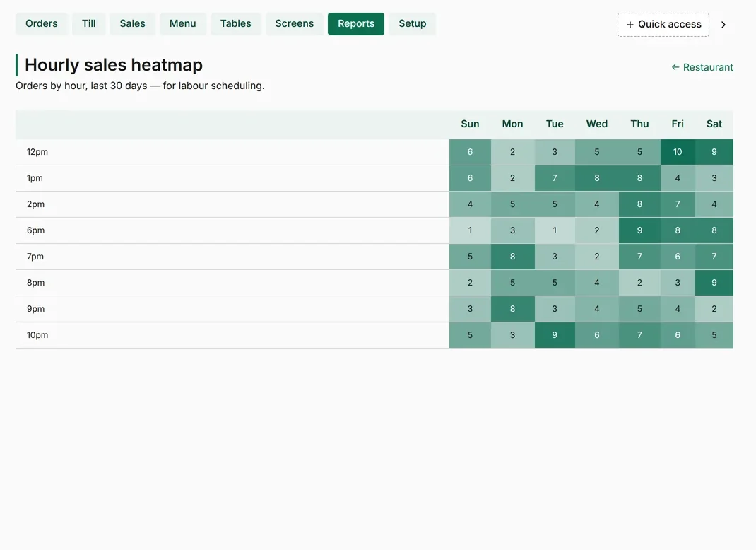Switch to the Till tab
Image resolution: width=756 pixels, height=550 pixels.
click(x=89, y=23)
